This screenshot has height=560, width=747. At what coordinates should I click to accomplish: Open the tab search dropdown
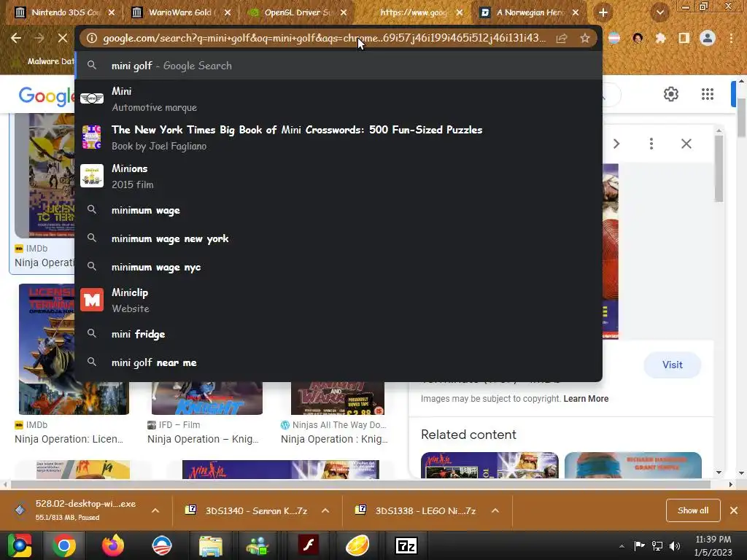coord(659,12)
